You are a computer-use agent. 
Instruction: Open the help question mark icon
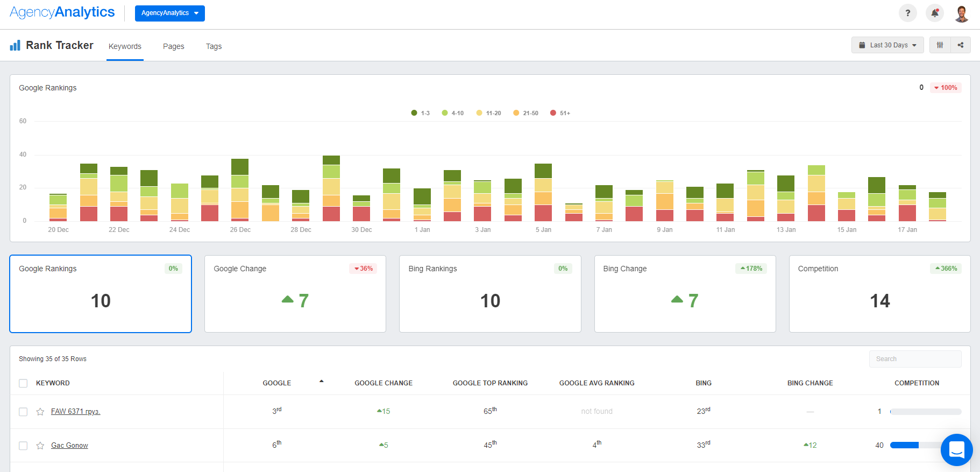tap(908, 13)
